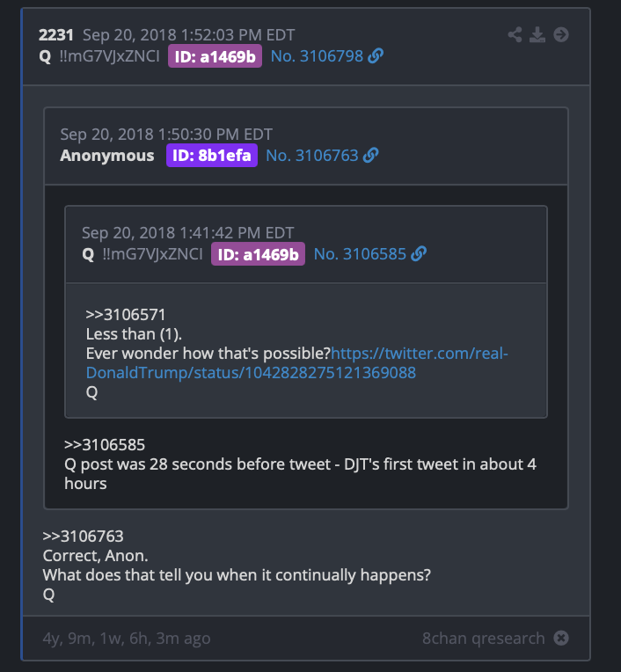Click the chain link icon beside No. 3106585
Screen dimensions: 621x672
[x=419, y=253]
